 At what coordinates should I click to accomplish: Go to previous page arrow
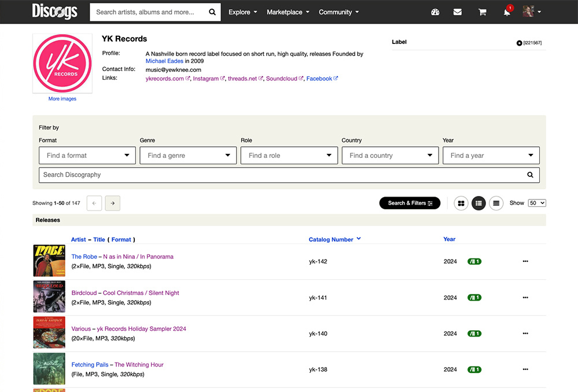pos(94,203)
